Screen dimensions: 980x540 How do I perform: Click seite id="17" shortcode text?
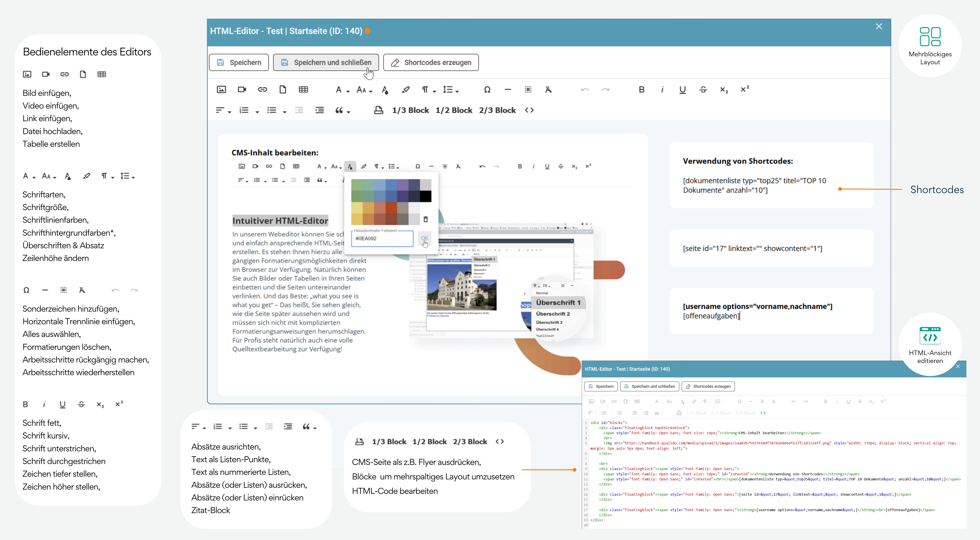pos(752,249)
